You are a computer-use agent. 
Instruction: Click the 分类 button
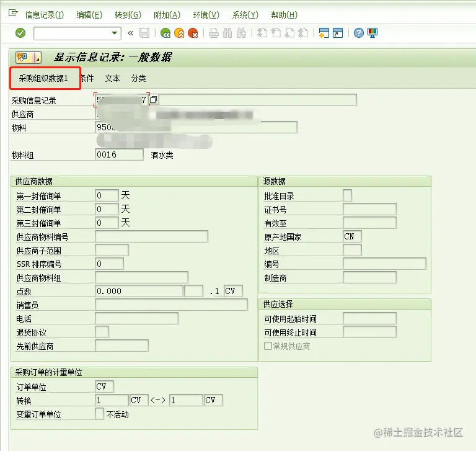(138, 78)
